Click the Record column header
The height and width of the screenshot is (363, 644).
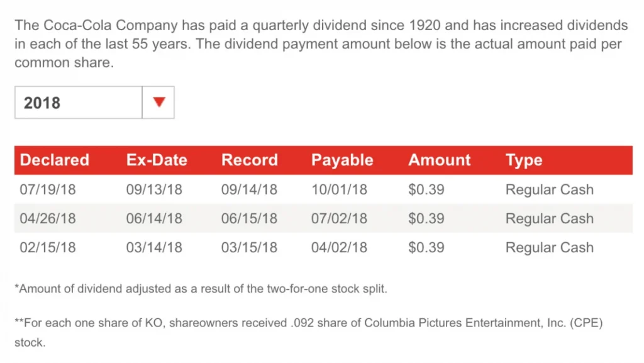coord(249,160)
